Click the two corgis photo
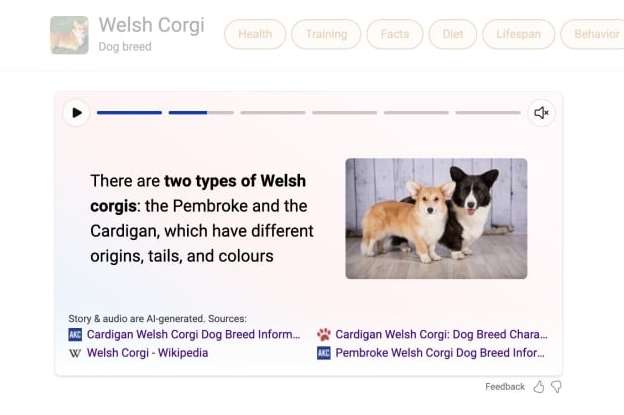Screen dimensions: 624x415 pyautogui.click(x=436, y=218)
